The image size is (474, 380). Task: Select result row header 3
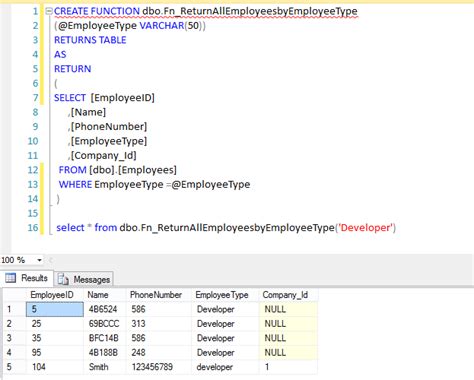15,338
